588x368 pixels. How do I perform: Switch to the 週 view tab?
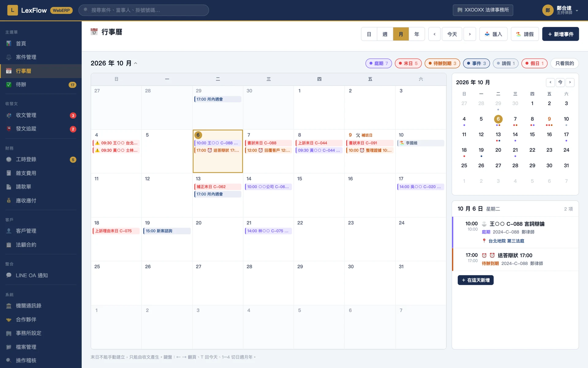coord(385,34)
